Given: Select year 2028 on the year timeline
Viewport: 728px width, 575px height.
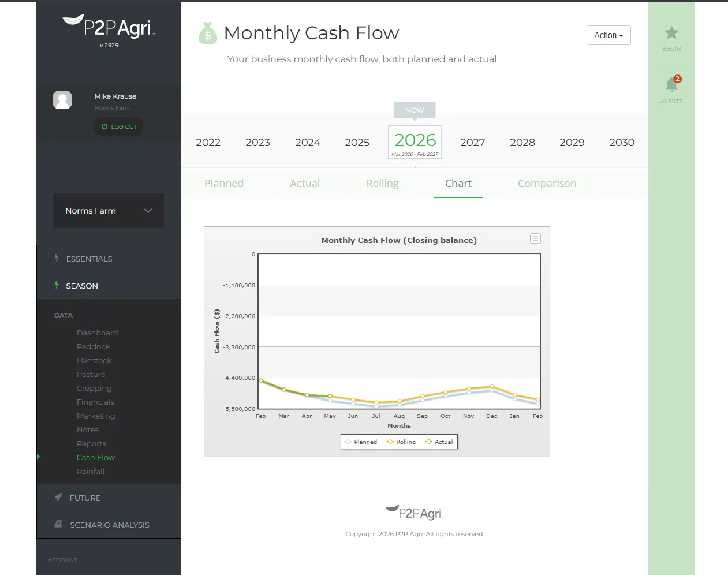Looking at the screenshot, I should coord(522,142).
